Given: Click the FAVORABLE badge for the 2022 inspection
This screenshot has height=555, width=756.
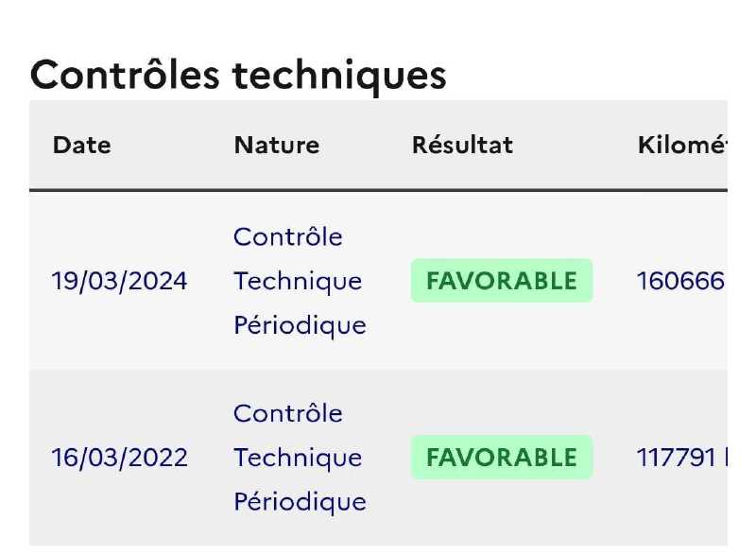Looking at the screenshot, I should pos(502,457).
